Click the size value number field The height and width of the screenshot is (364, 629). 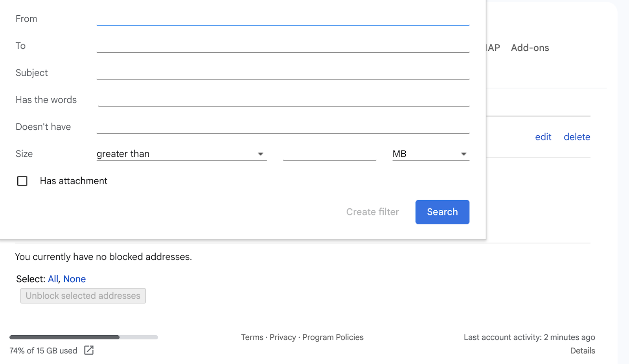pos(329,154)
